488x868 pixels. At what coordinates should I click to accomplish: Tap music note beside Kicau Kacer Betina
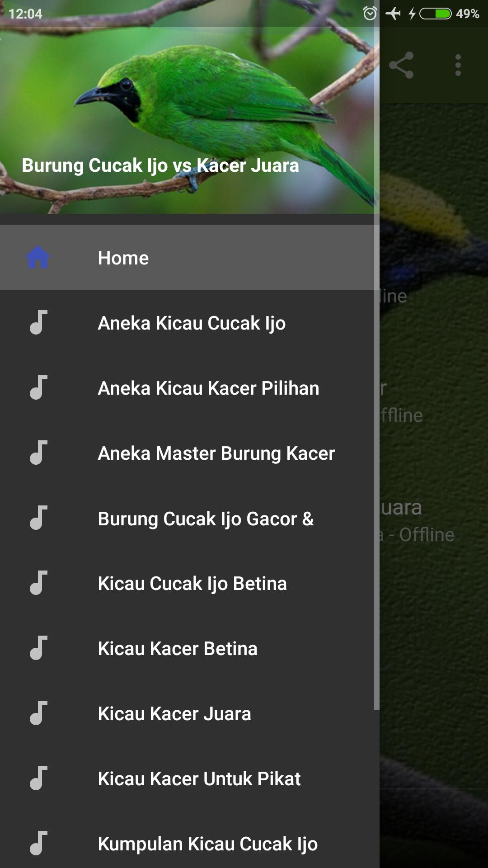[38, 648]
